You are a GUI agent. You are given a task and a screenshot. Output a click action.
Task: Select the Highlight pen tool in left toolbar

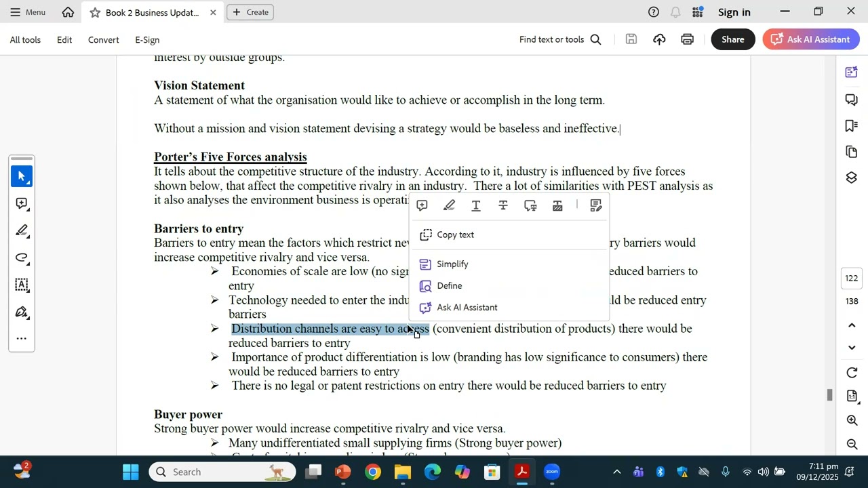tap(22, 230)
